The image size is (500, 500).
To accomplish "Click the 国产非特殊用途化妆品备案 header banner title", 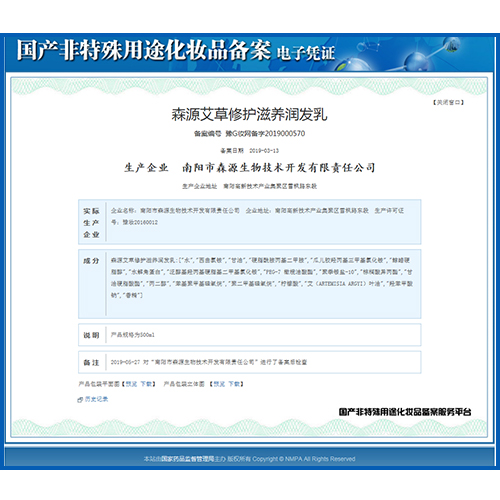I will (x=143, y=51).
